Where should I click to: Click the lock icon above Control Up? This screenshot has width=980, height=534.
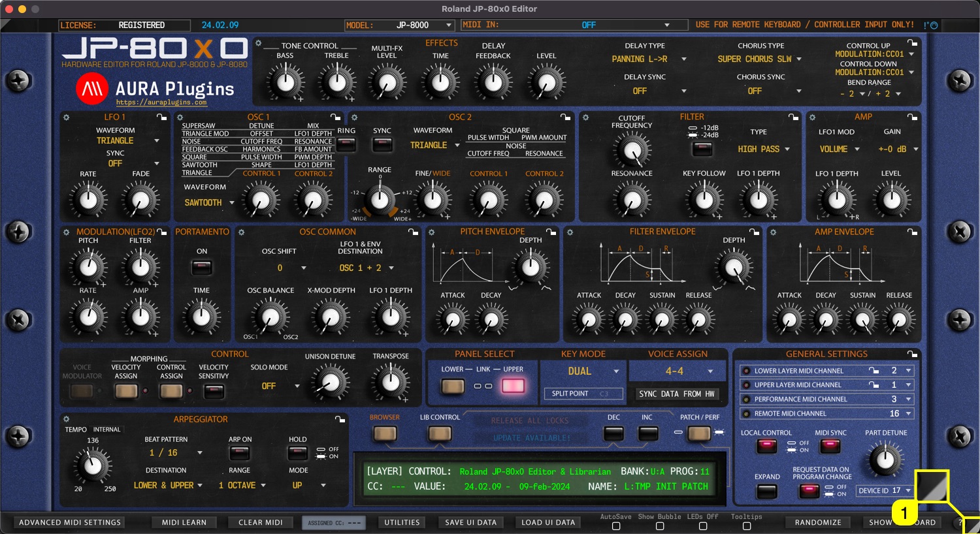[912, 43]
